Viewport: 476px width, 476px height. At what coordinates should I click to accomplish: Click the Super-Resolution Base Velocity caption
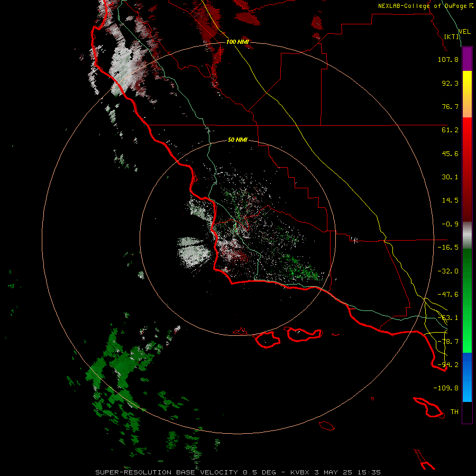click(238, 472)
